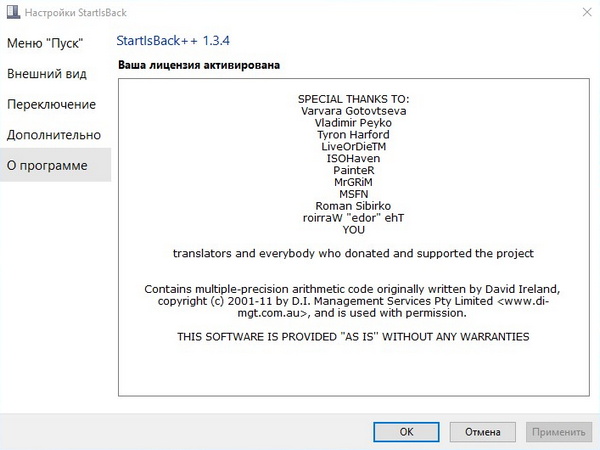Click the name Tyron Harford
Image resolution: width=600 pixels, height=450 pixels.
pos(353,135)
